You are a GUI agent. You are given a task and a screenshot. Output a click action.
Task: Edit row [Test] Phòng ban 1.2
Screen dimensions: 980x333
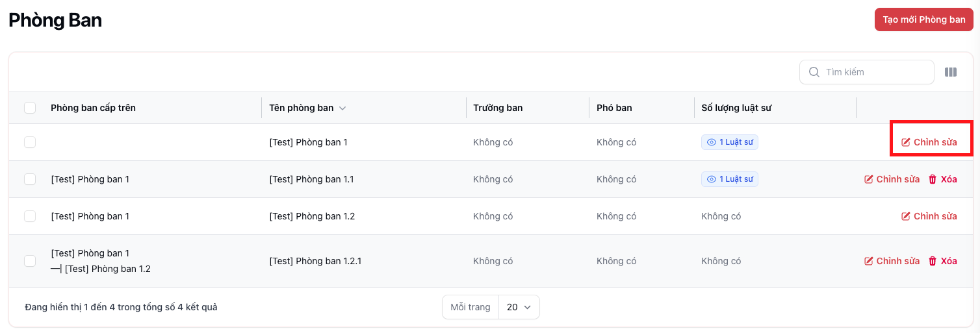pos(929,216)
